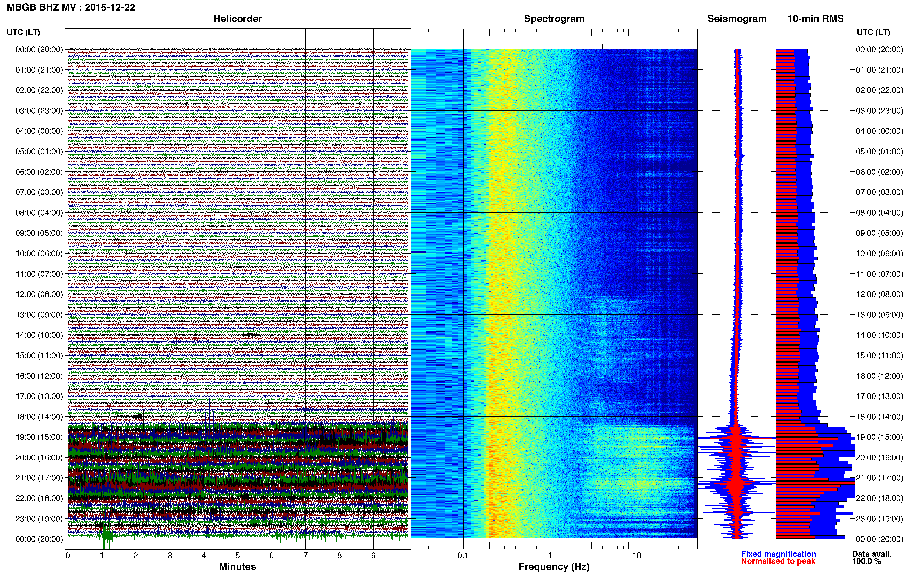Click '15:00 (11:00)' on the helicorder time axis

39,355
